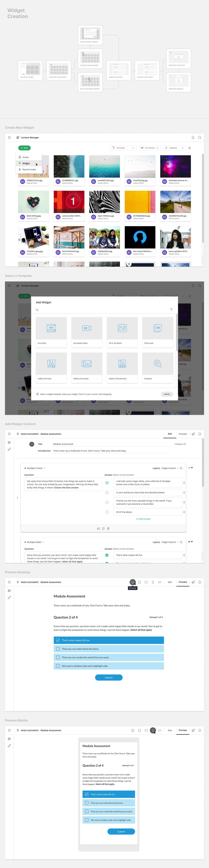Screen dimensions: 209x868
Task: Choose Record Audio from the NEW menu
Action: [x=29, y=169]
